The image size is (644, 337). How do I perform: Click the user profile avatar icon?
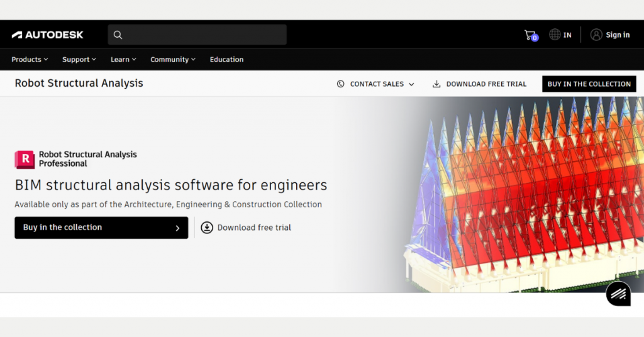(596, 35)
